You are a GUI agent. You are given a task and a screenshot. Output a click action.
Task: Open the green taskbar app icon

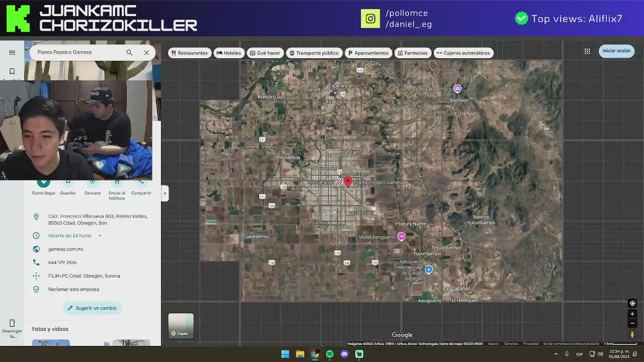coord(359,354)
